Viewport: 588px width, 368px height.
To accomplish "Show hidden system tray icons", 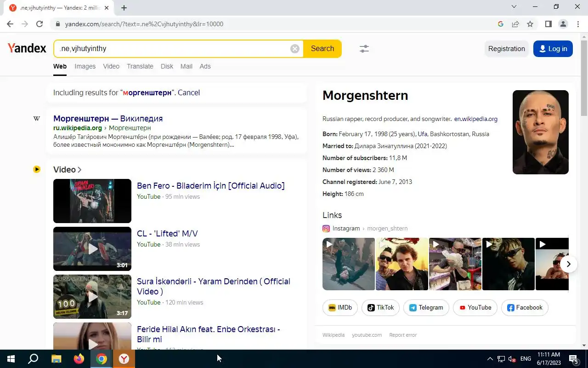I will coord(490,359).
